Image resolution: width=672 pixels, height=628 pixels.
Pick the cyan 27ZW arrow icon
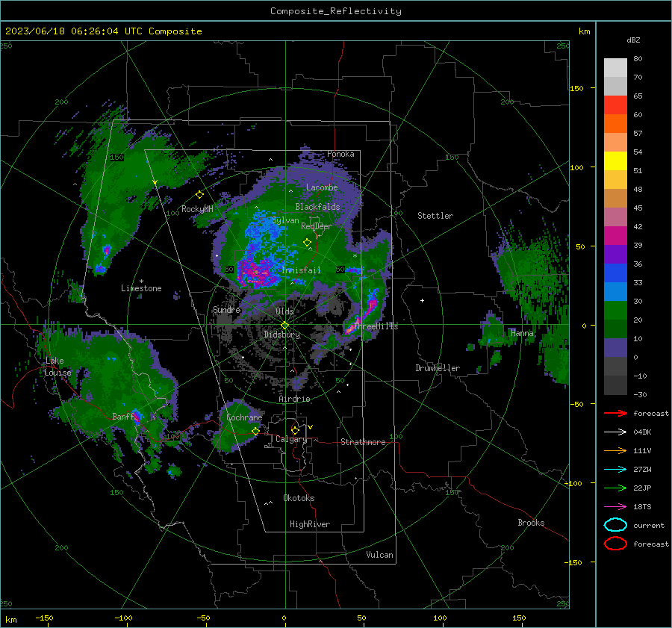tap(615, 470)
